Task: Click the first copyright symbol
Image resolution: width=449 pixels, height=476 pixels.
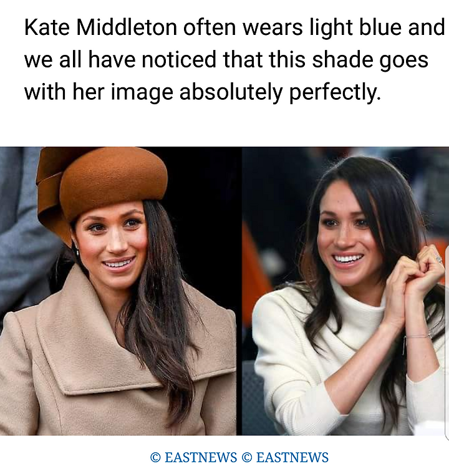Action: [155, 457]
